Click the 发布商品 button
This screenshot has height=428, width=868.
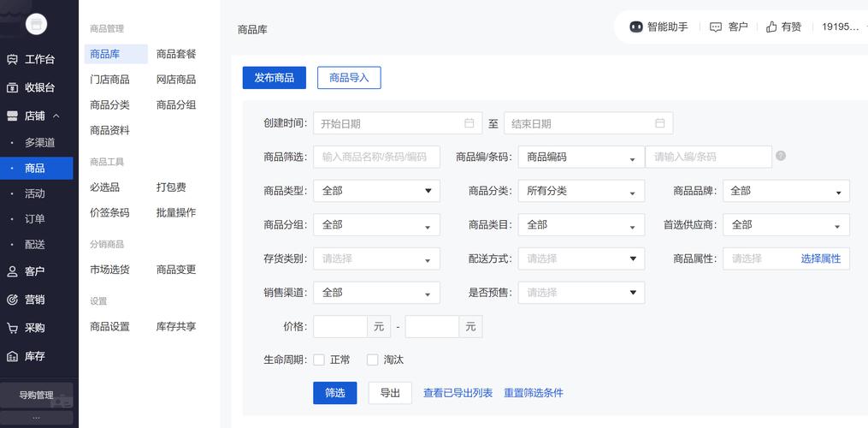pyautogui.click(x=274, y=78)
